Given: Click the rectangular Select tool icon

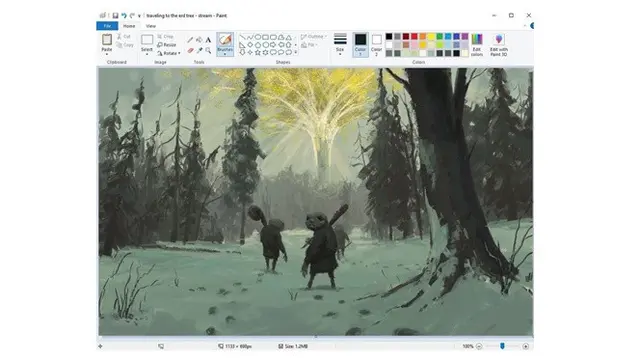Looking at the screenshot, I should click(147, 40).
